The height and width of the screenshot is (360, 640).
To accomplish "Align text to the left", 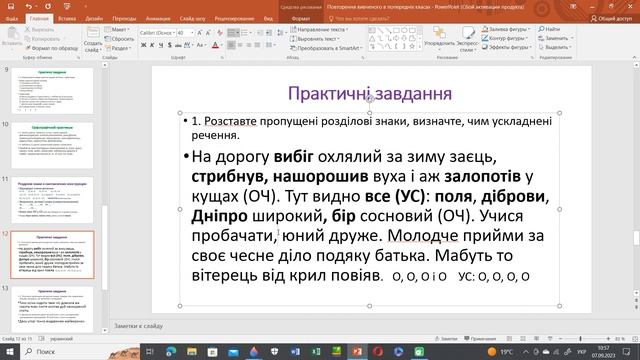I will click(231, 45).
